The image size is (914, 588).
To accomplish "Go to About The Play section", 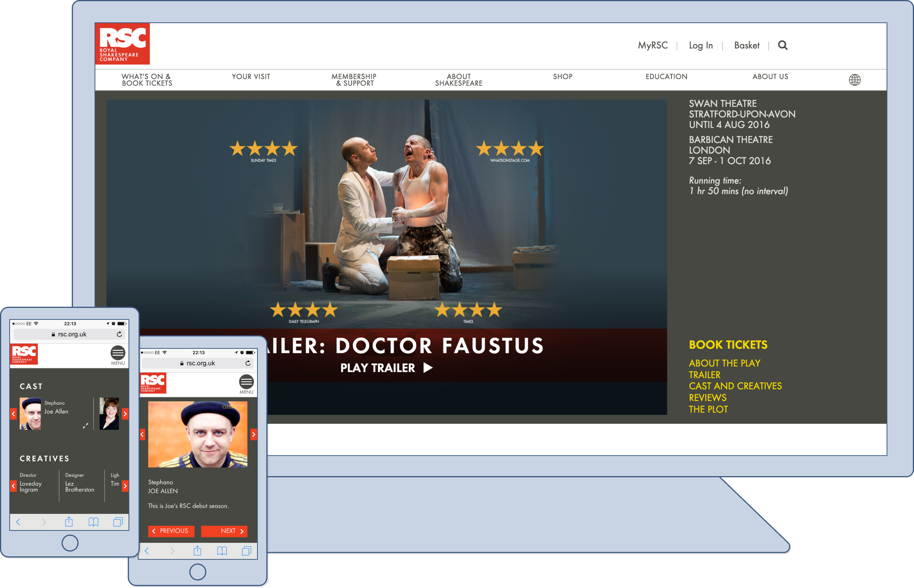I will pos(724,363).
